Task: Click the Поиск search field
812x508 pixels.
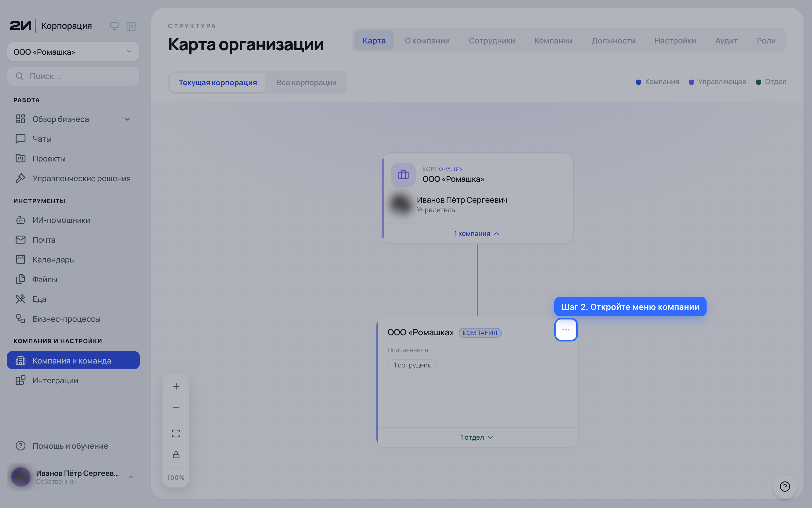Action: (x=73, y=76)
